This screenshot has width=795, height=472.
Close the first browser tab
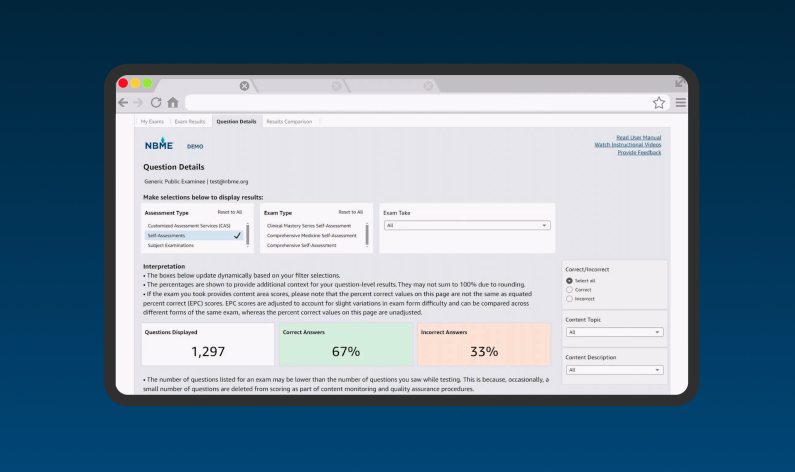pyautogui.click(x=244, y=86)
